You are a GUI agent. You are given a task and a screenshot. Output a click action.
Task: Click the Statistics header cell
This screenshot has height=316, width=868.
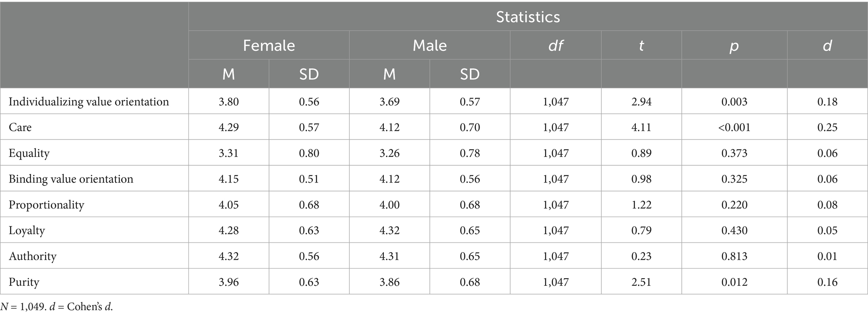point(528,17)
